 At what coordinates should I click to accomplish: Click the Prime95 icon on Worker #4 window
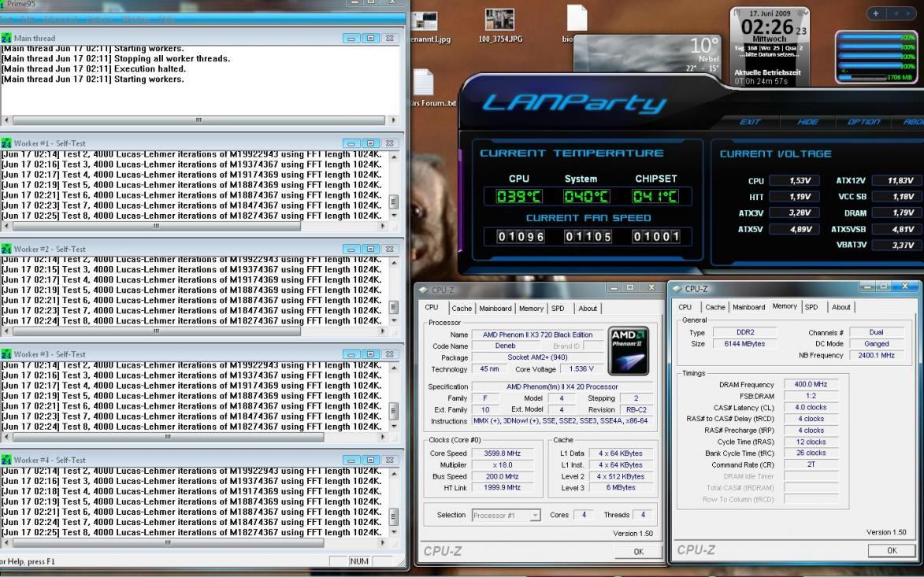tap(6, 460)
